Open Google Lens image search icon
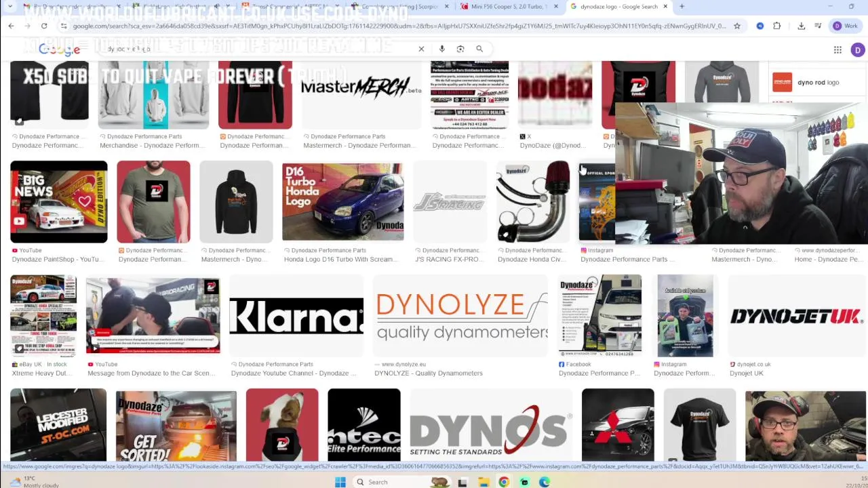The height and width of the screenshot is (488, 868). pyautogui.click(x=460, y=49)
